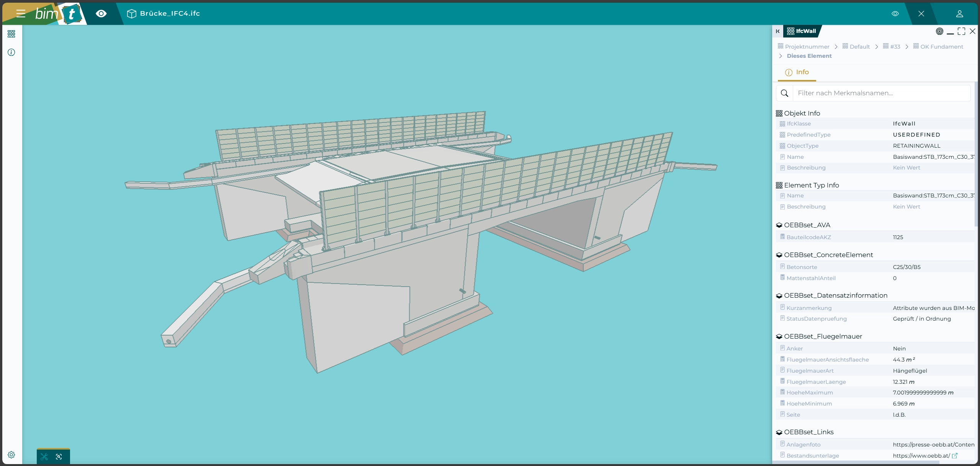Open the info icon in left sidebar

click(x=11, y=52)
